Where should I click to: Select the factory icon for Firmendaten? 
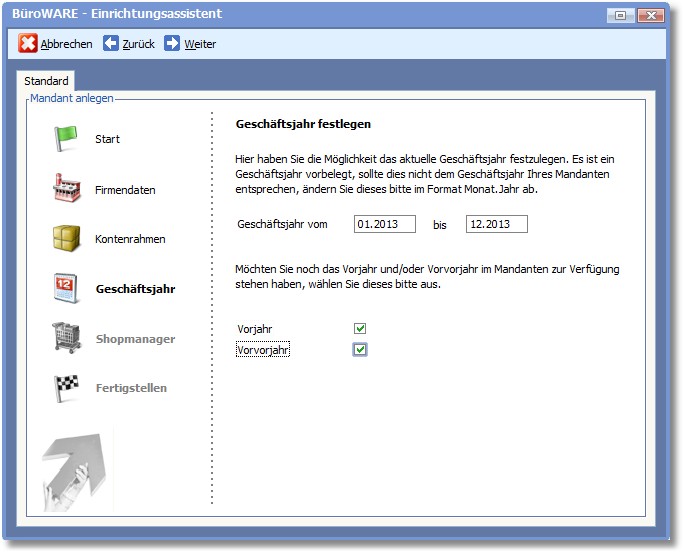pyautogui.click(x=66, y=188)
